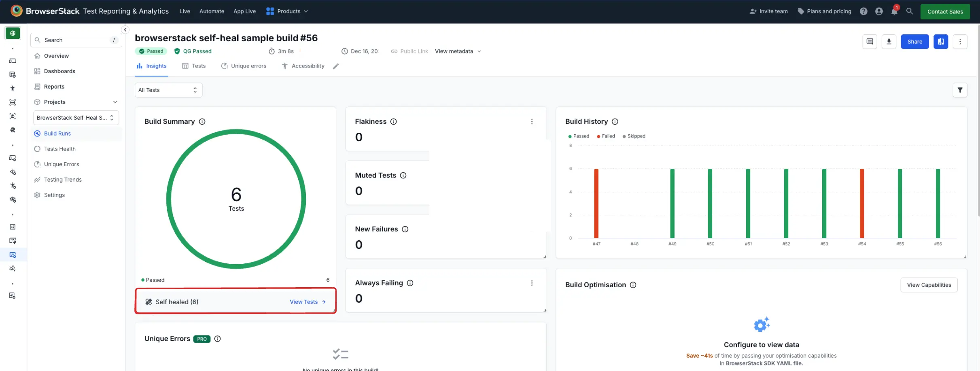Click the search magnifier in top navigation
Viewport: 980px width, 371px height.
pos(909,11)
